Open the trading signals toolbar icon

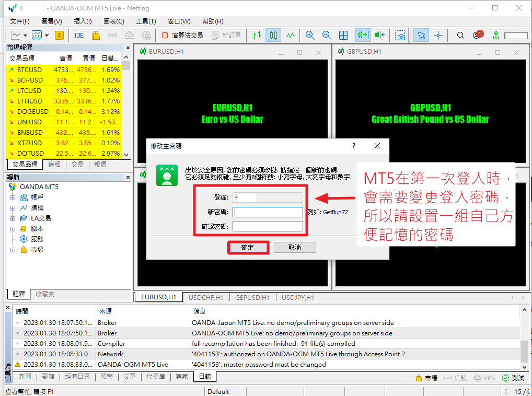coord(112,35)
